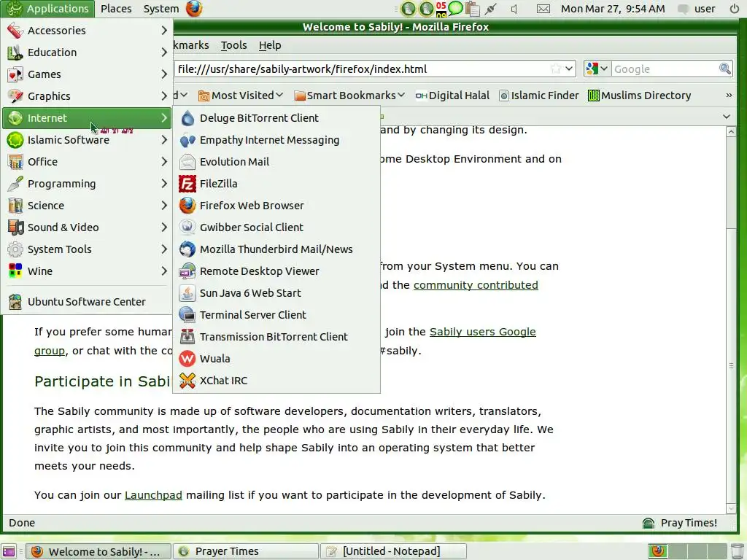
Task: Open the Muslims Directory bookmark
Action: [x=639, y=96]
